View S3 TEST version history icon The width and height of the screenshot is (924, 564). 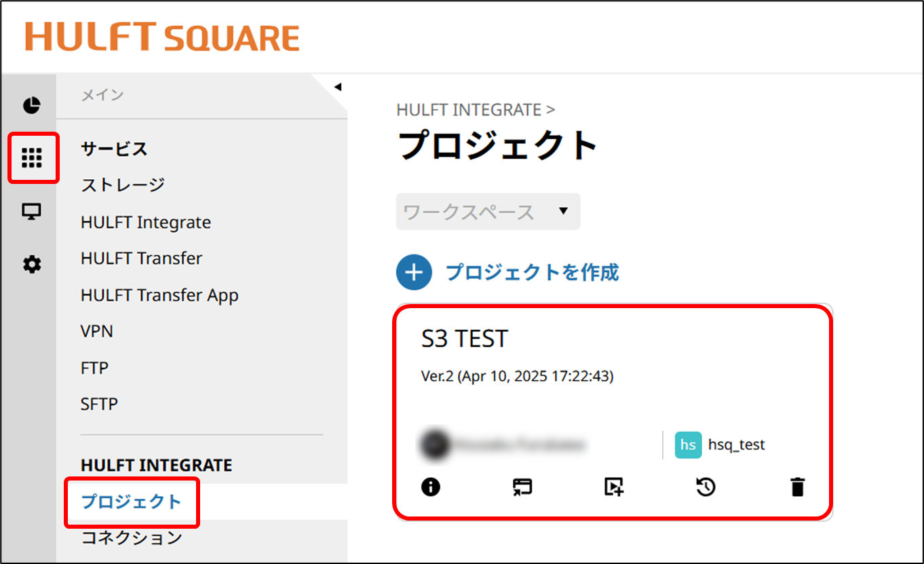706,487
